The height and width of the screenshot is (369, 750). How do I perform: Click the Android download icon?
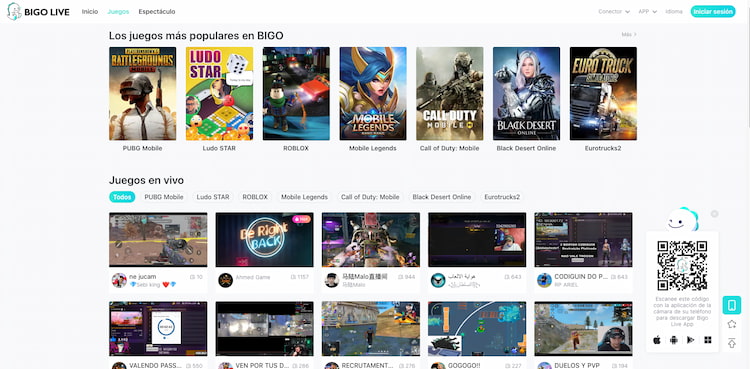(673, 340)
